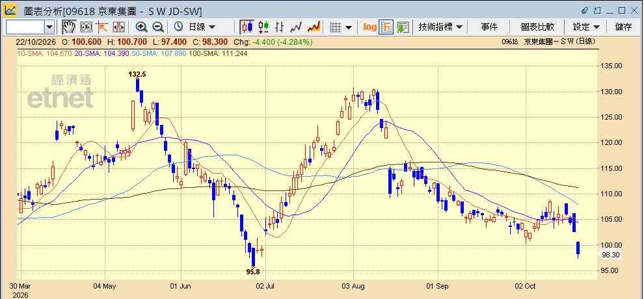Click the chart analysis app icon
Screen dimensions: 644x299
pos(10,10)
